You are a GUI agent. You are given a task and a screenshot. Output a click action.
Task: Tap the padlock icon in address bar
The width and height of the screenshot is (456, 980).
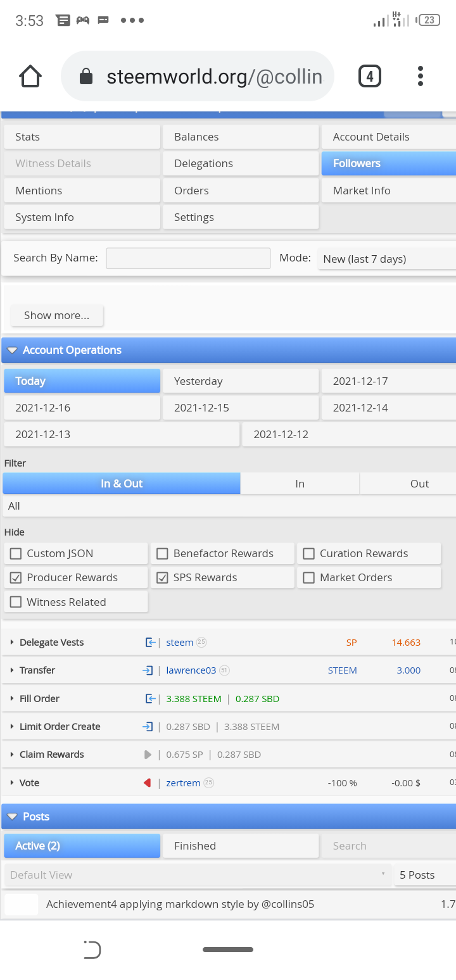pyautogui.click(x=85, y=77)
